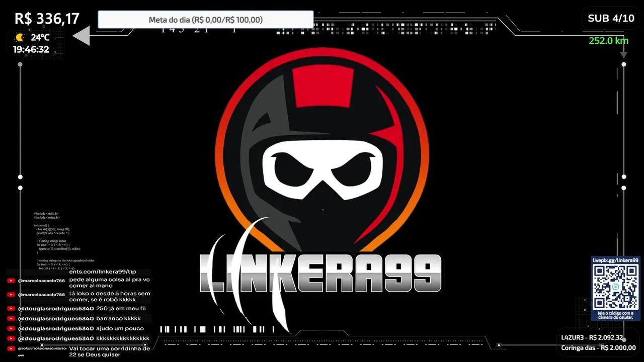This screenshot has height=362, width=644.
Task: Click YouTube icon beside the "kkkkkkkkkkkkkkkk" message
Action: (x=11, y=339)
